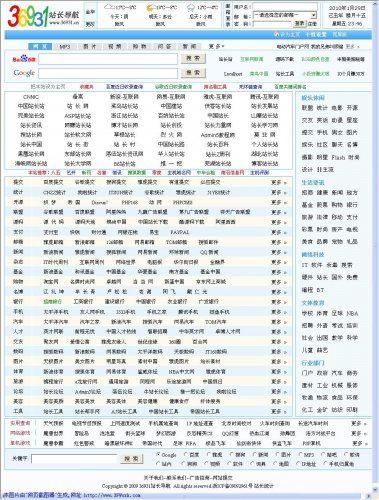Screen dimensions: 379x500
Task: Expand 更多 in the 提交 row
Action: pos(279,182)
